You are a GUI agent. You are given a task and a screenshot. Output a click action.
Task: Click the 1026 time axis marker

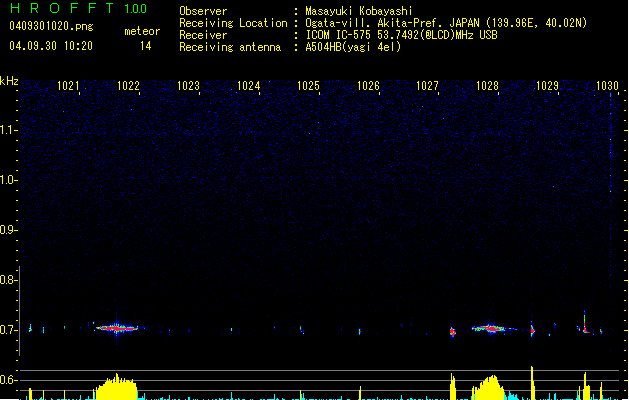[x=368, y=86]
